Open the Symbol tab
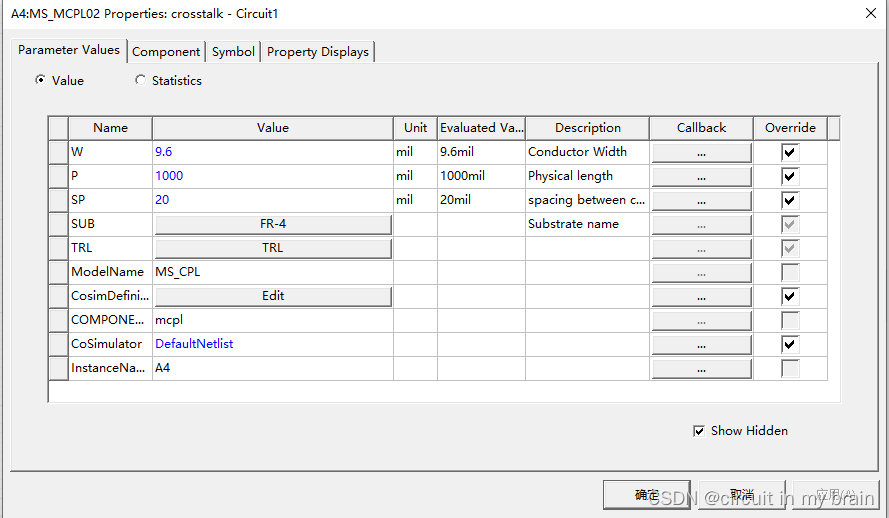 (233, 52)
